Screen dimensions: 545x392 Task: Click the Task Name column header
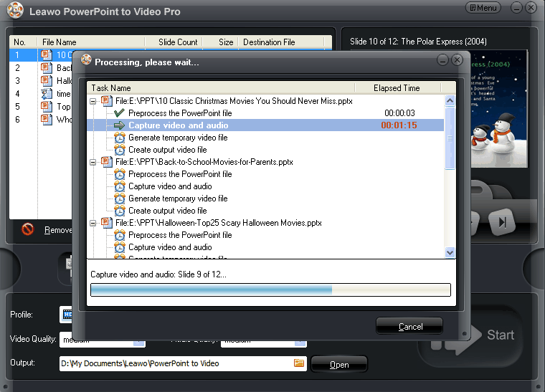(x=221, y=88)
